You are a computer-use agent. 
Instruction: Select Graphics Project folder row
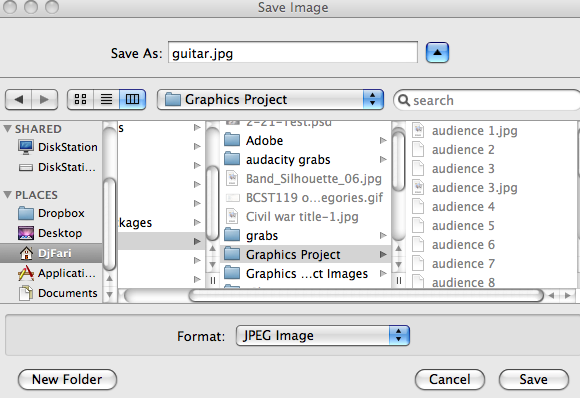click(x=305, y=254)
